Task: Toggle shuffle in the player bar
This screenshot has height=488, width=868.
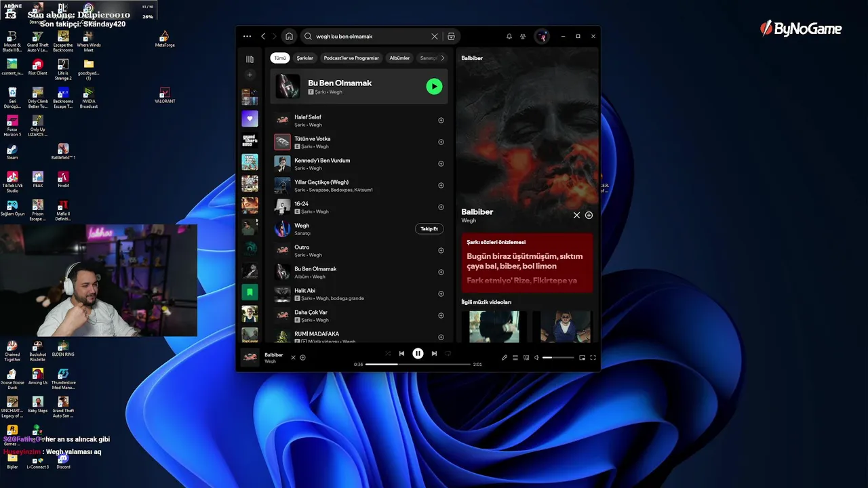Action: click(x=388, y=353)
